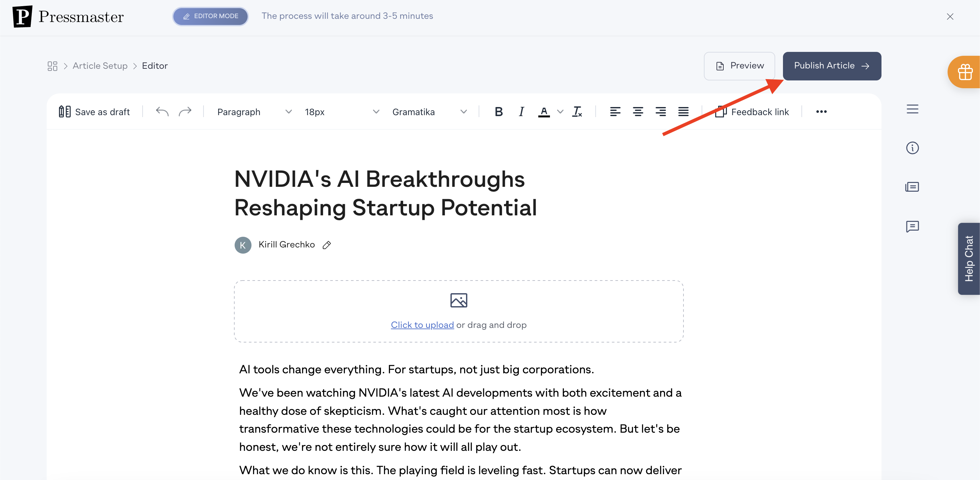Copy the Feedback link

752,112
